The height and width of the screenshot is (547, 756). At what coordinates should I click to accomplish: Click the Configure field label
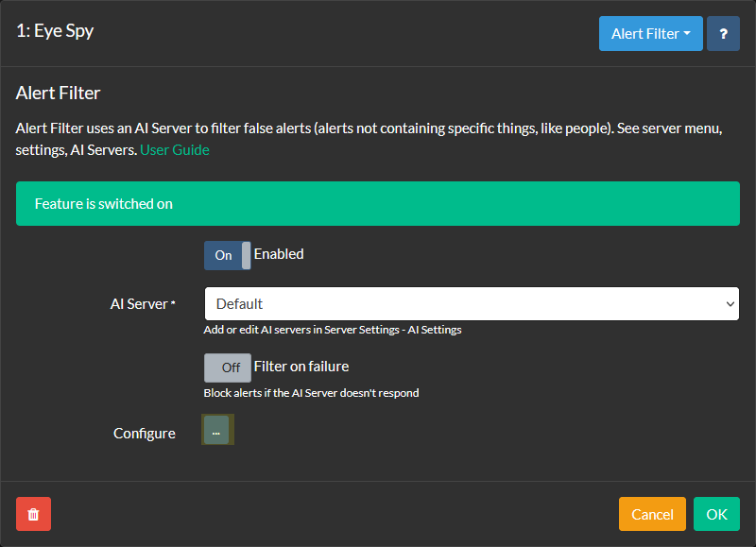[x=145, y=434]
